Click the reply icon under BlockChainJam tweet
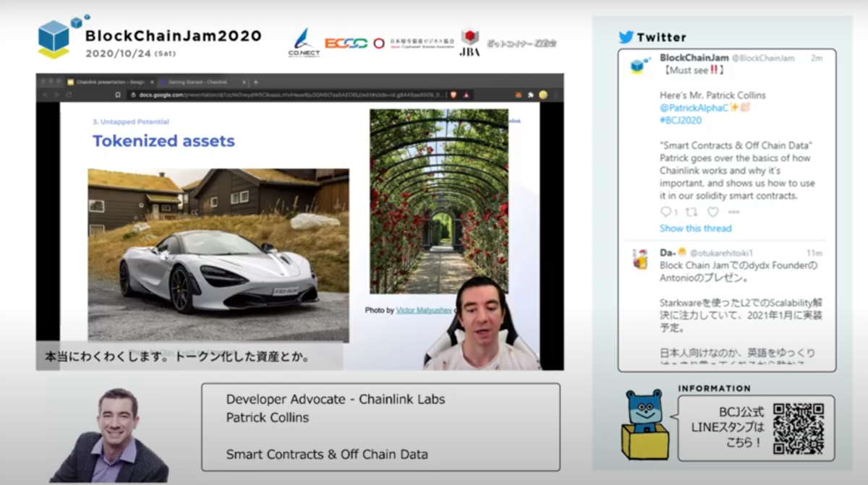Image resolution: width=868 pixels, height=485 pixels. click(x=666, y=212)
